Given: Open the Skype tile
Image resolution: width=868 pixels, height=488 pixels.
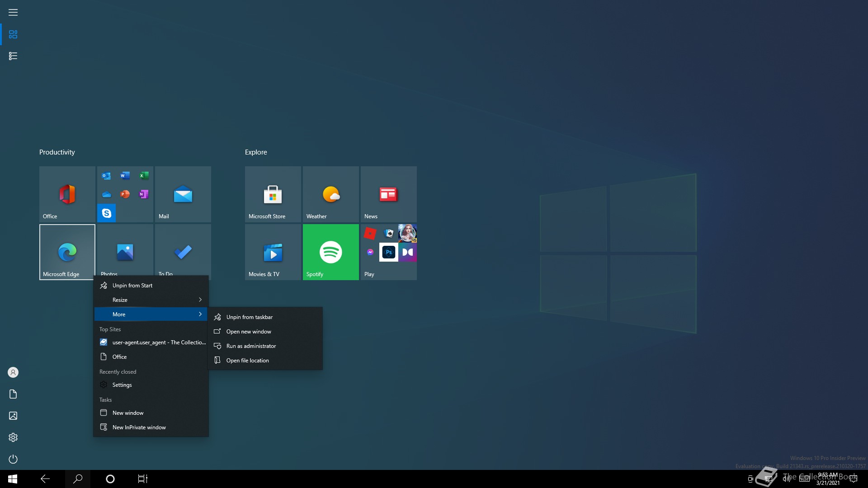Looking at the screenshot, I should coord(106,213).
